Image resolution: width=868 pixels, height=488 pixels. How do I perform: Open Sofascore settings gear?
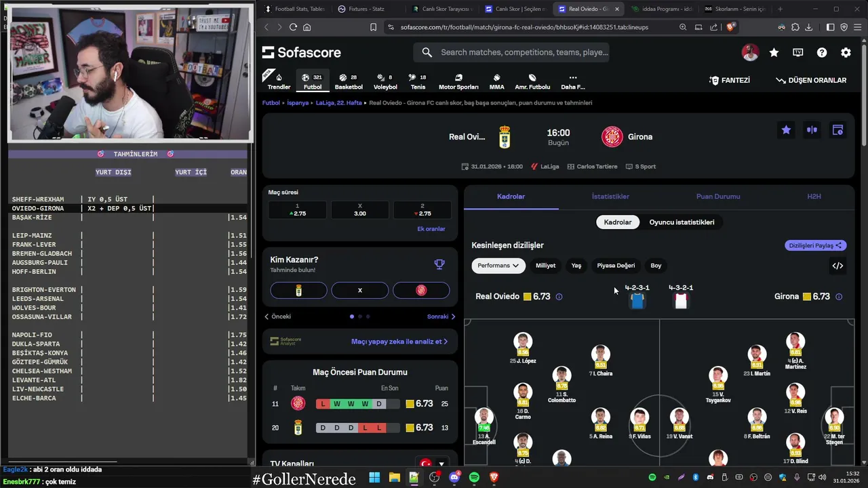click(846, 52)
